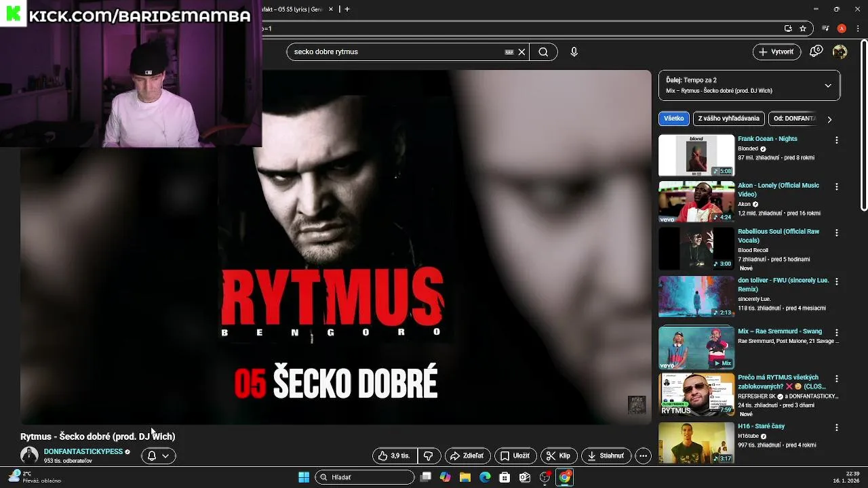
Task: Open a new browser tab
Action: coord(347,9)
